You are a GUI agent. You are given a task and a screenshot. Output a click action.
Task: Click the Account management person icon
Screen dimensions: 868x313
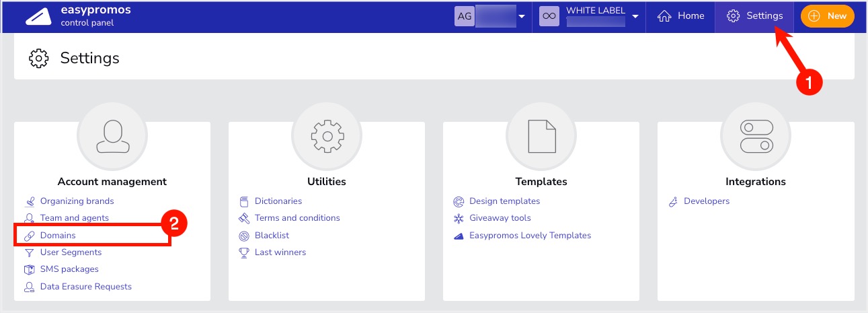click(x=112, y=137)
